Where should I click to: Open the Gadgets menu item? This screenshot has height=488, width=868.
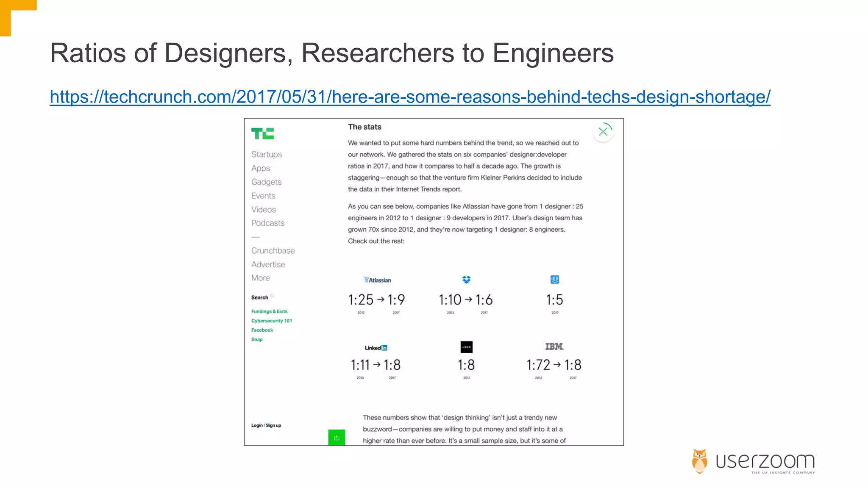(266, 182)
